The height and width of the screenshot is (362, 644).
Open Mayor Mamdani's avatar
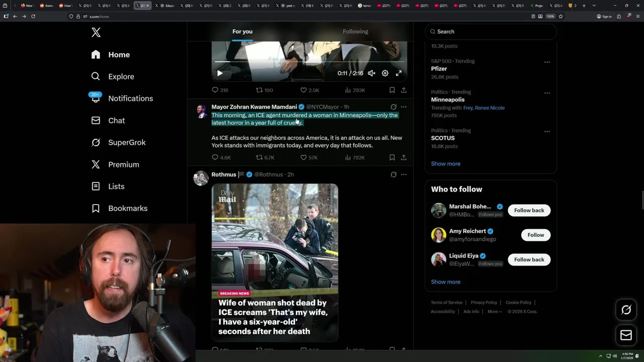(x=201, y=111)
